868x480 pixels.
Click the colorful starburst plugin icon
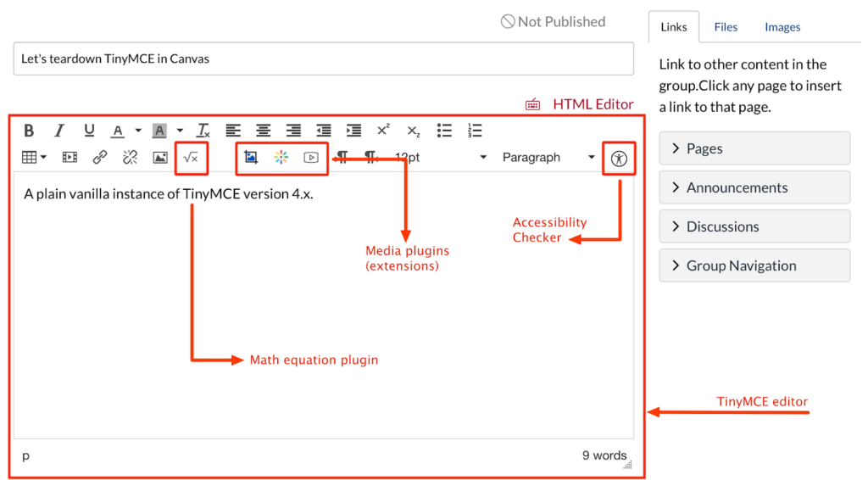(281, 157)
